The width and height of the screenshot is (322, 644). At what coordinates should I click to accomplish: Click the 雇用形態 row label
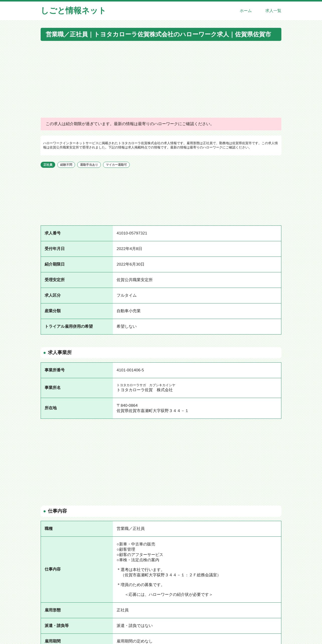(53, 610)
